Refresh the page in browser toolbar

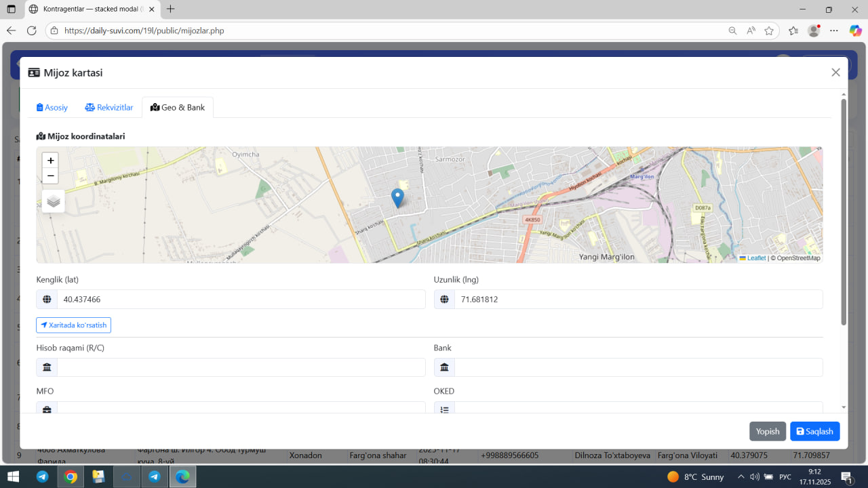[31, 30]
